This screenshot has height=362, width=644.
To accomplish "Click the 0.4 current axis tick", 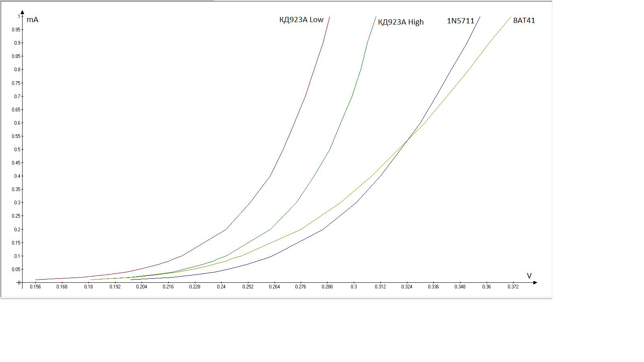I will (x=17, y=176).
